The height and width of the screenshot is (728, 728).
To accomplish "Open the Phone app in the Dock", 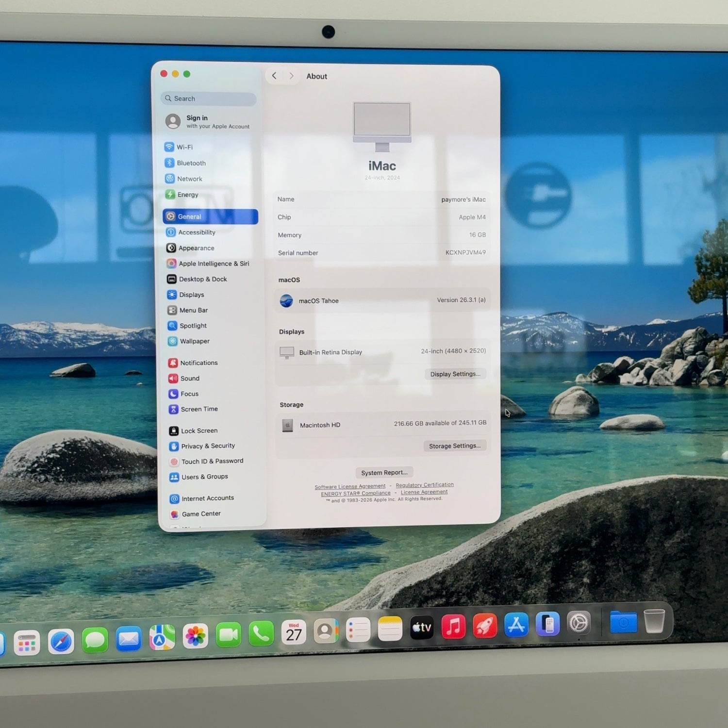I will pyautogui.click(x=261, y=633).
